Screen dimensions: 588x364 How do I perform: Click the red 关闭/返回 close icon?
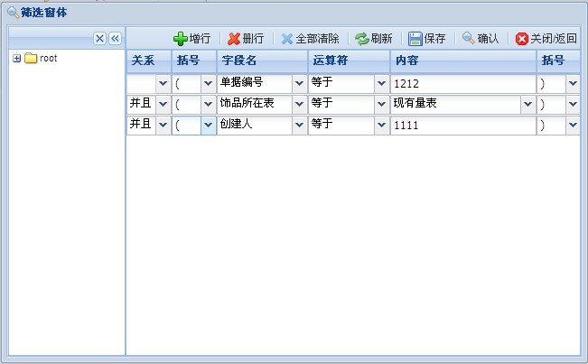[522, 39]
